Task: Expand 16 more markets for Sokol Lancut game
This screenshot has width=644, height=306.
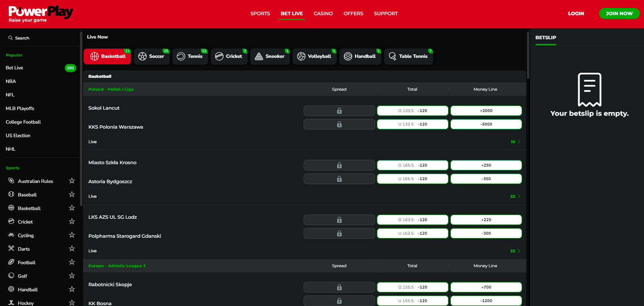Action: click(515, 142)
